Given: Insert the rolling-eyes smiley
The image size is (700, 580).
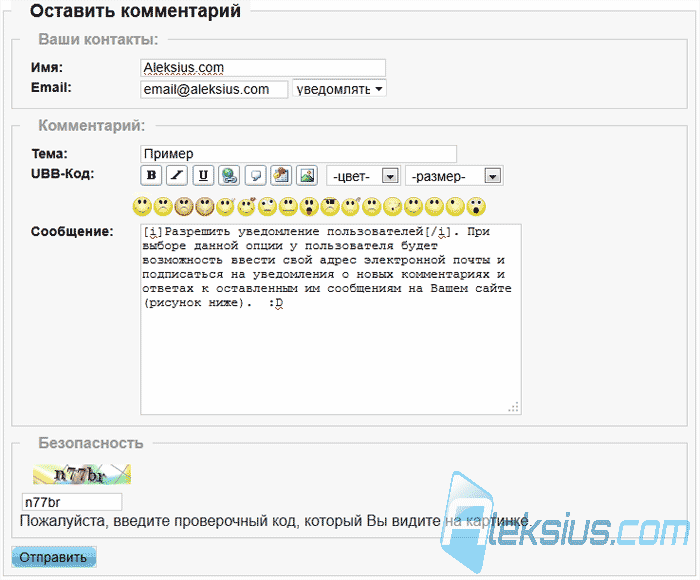Looking at the screenshot, I should pyautogui.click(x=267, y=207).
